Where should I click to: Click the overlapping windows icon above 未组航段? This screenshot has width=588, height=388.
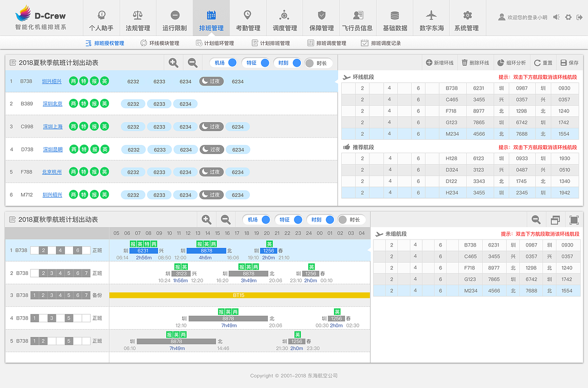click(555, 220)
